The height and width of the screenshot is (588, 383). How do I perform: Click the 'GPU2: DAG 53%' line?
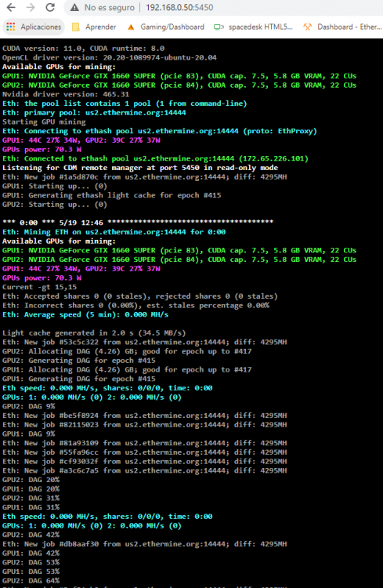click(x=31, y=562)
